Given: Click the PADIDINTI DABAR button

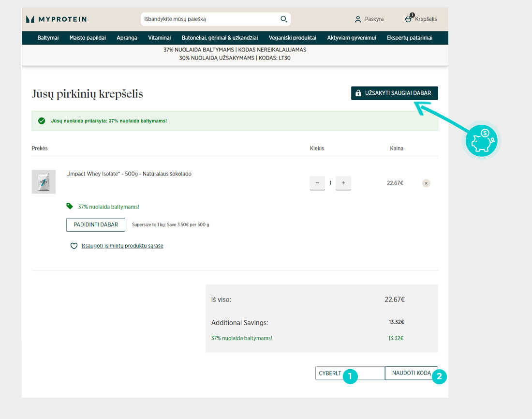Looking at the screenshot, I should tap(96, 225).
